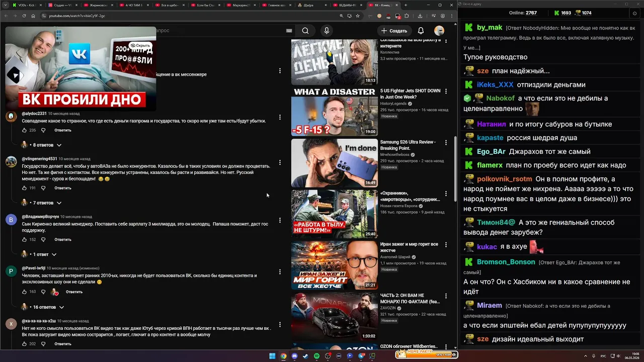Open Иран зажег и мир горит thumbnail
This screenshot has width=644, height=362.
click(x=334, y=265)
